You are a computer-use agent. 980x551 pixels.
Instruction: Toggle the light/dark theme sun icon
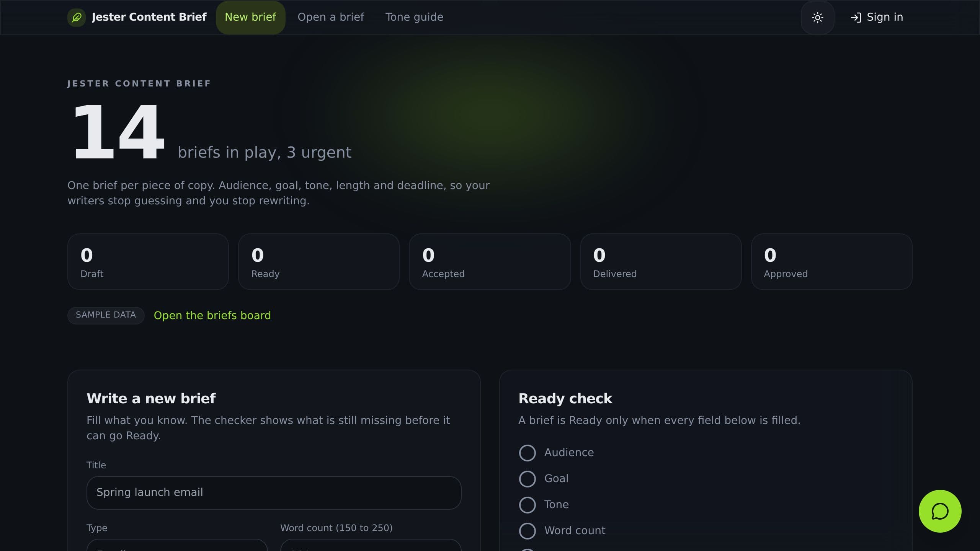[x=817, y=17]
